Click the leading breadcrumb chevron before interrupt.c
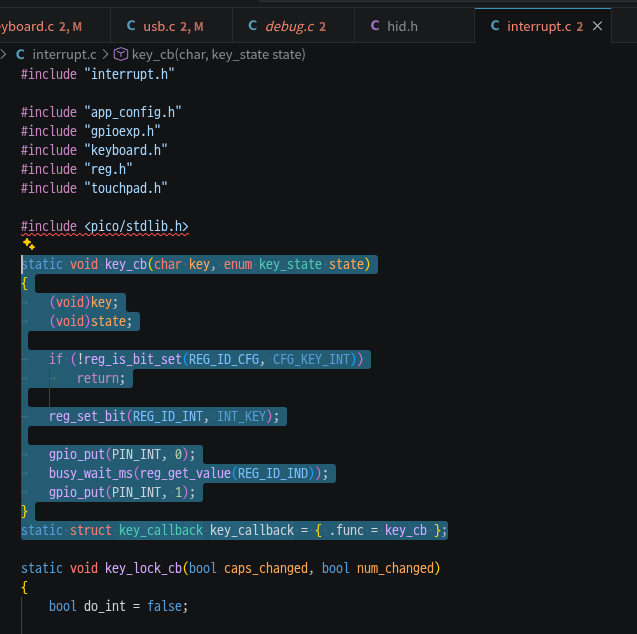The height and width of the screenshot is (634, 637). click(x=3, y=54)
